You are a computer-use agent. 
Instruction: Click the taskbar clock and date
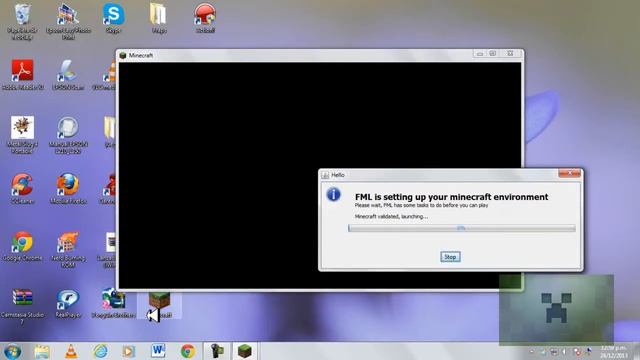tap(614, 351)
